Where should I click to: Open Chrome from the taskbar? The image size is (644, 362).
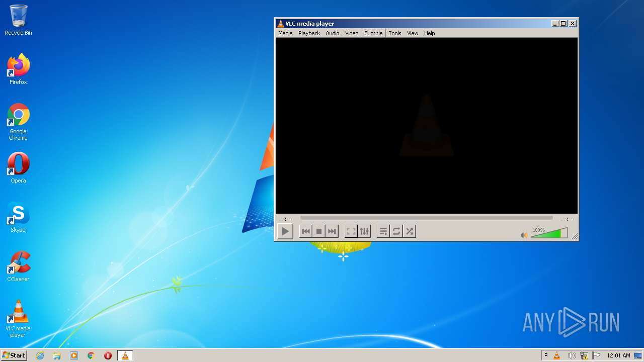(91, 355)
